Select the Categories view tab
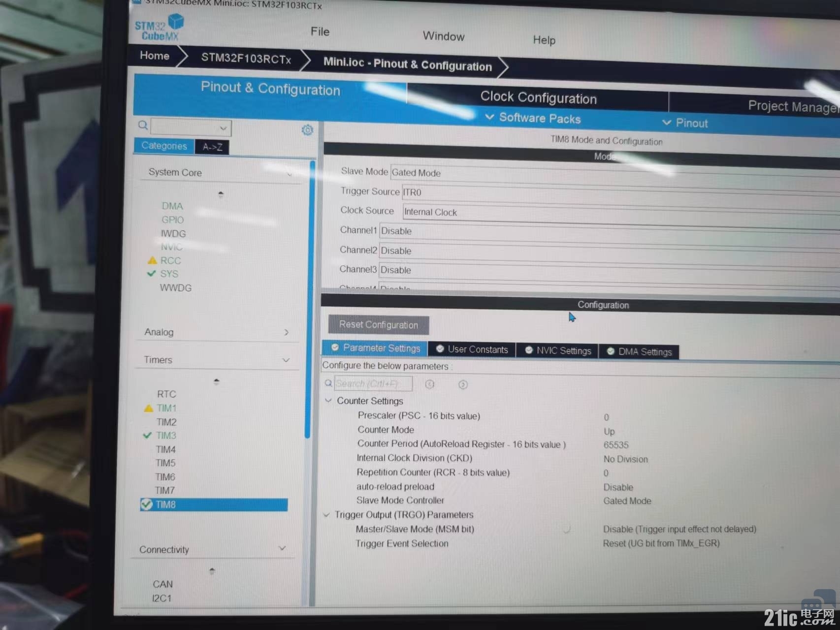Image resolution: width=840 pixels, height=630 pixels. pos(164,146)
